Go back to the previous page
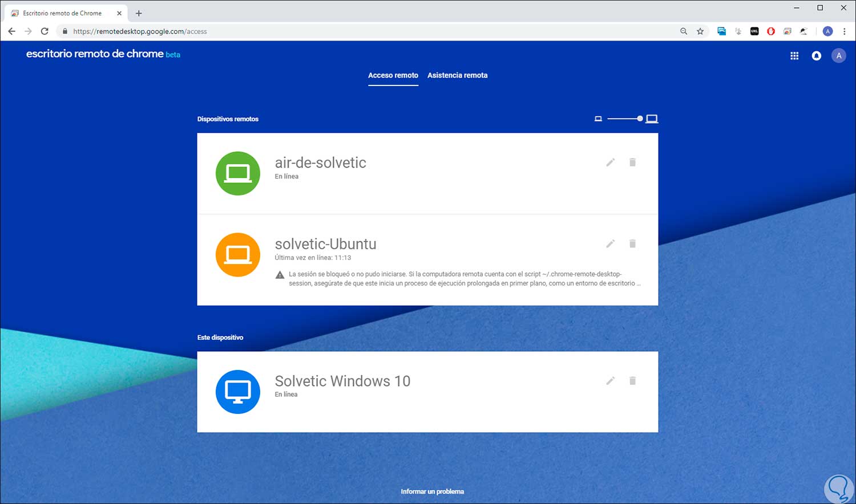 12,31
